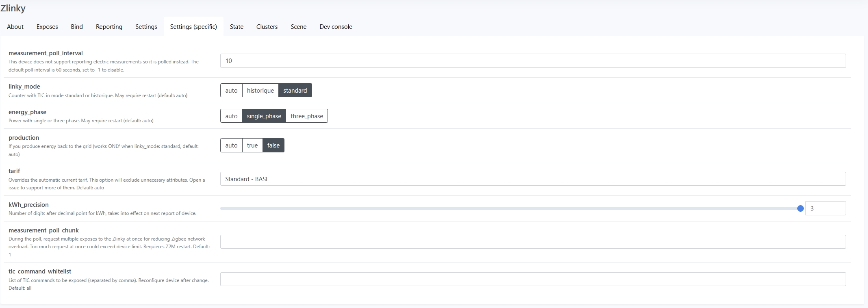Click the kWh_precision slider handle
This screenshot has height=308, width=868.
coord(801,208)
